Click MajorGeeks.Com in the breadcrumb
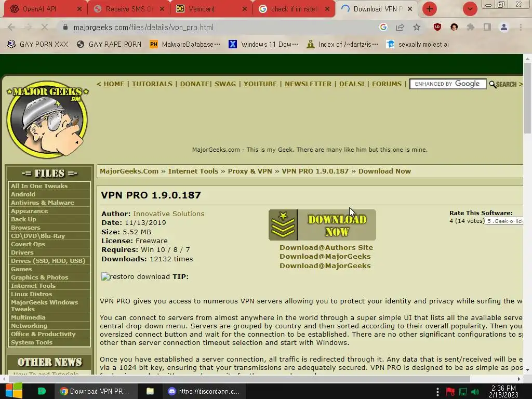532x399 pixels. click(x=129, y=171)
